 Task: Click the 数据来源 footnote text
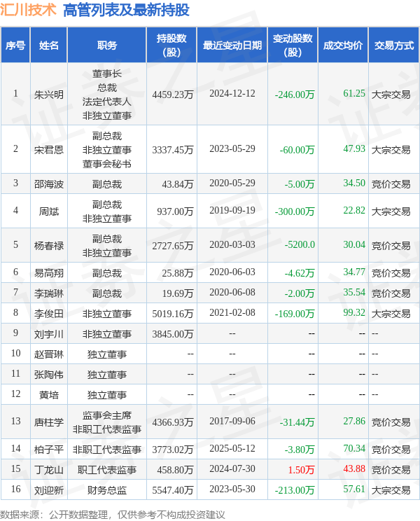pos(113,515)
